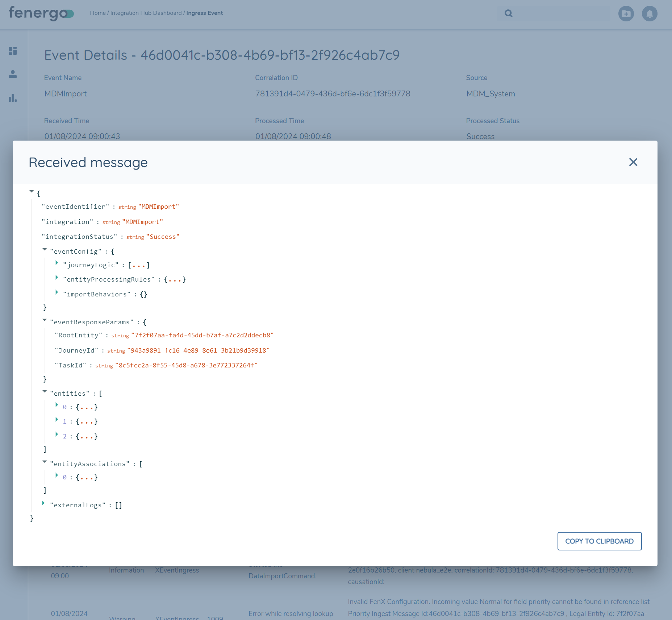This screenshot has width=672, height=620.
Task: Click the add new item icon in header
Action: (626, 14)
